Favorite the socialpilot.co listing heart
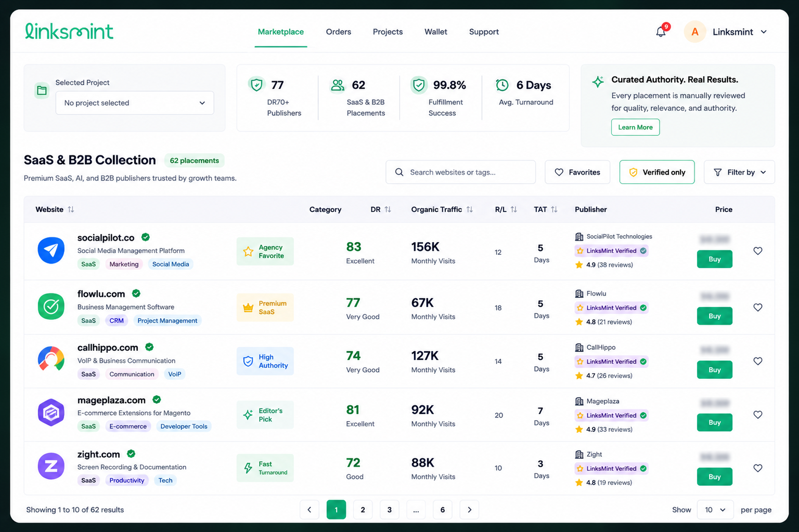 758,251
